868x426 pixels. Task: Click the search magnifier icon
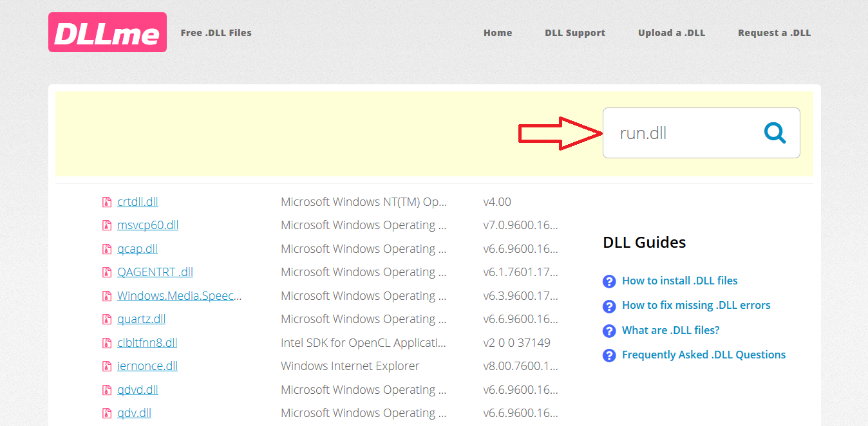775,133
